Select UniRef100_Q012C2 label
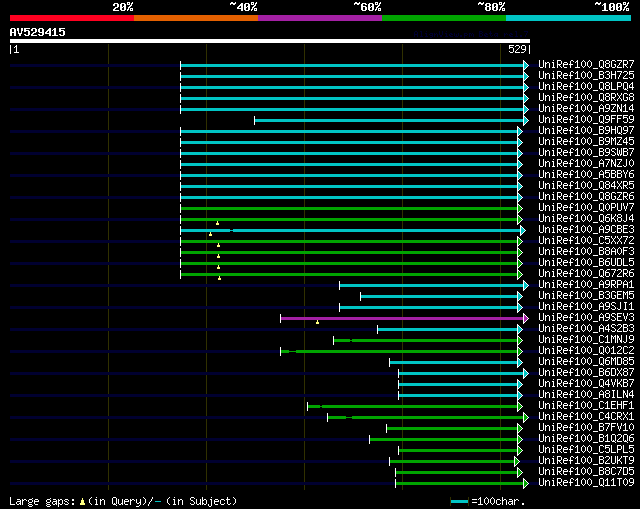The image size is (640, 509). [x=586, y=351]
